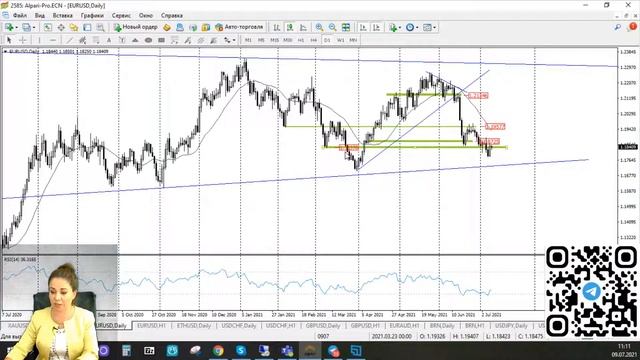Switch timeframe to W1
The height and width of the screenshot is (360, 640).
click(340, 40)
